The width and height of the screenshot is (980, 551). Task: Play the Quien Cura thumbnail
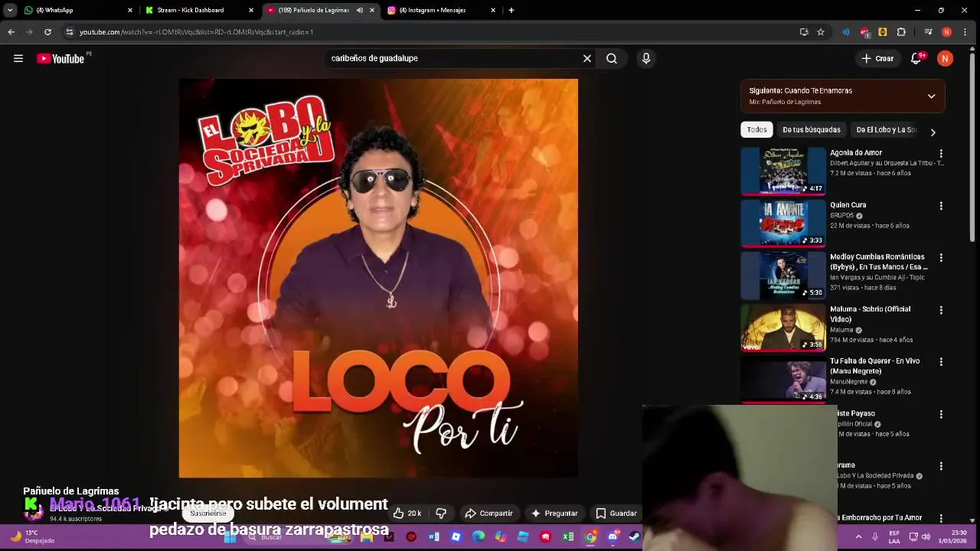pos(783,223)
